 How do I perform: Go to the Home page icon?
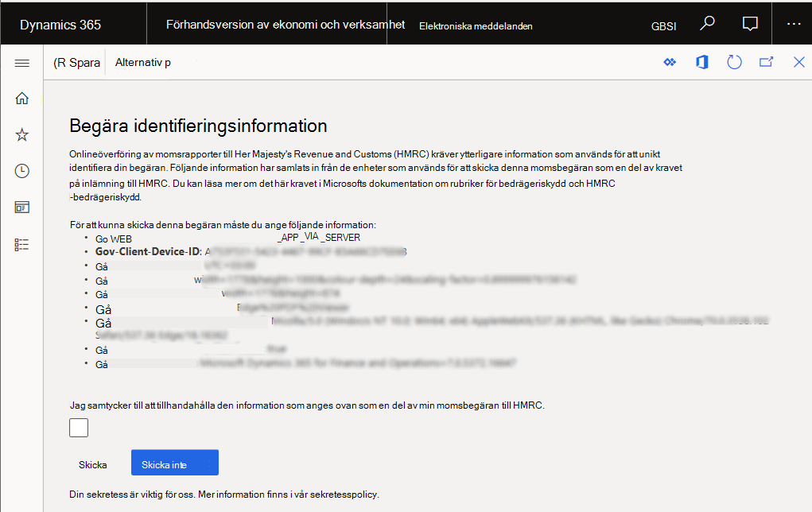point(21,99)
